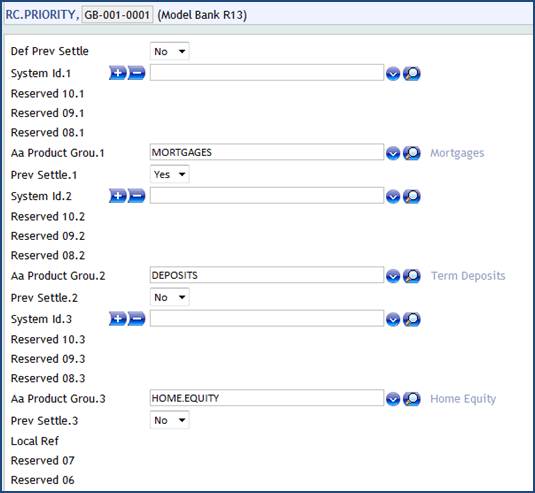
Task: Click the GB-001-0001 record id box
Action: pos(117,15)
